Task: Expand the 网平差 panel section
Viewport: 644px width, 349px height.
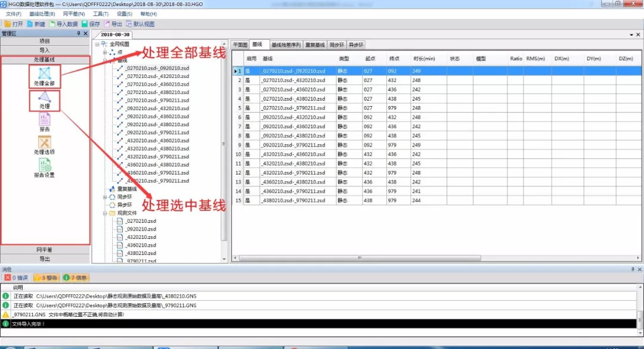Action: (x=45, y=250)
